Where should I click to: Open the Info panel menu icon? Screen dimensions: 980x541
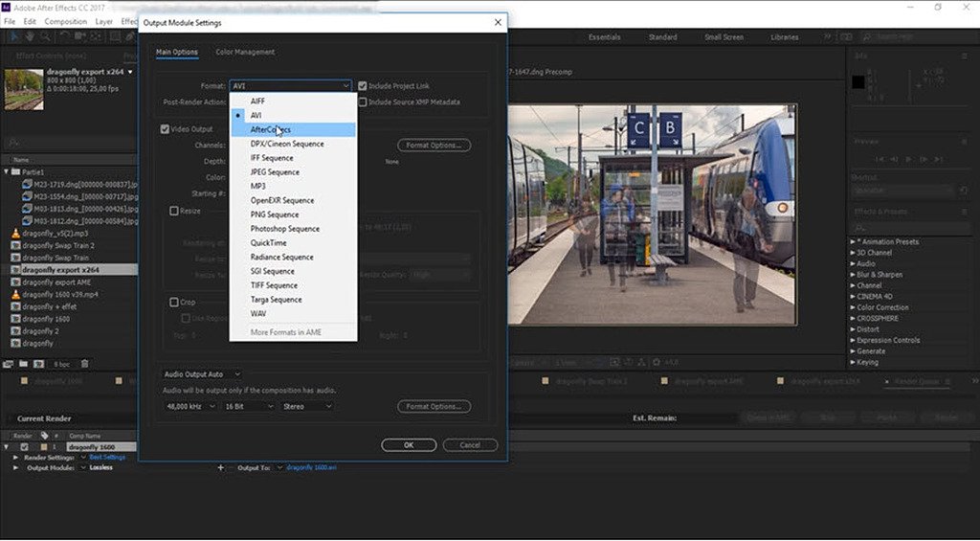click(966, 56)
